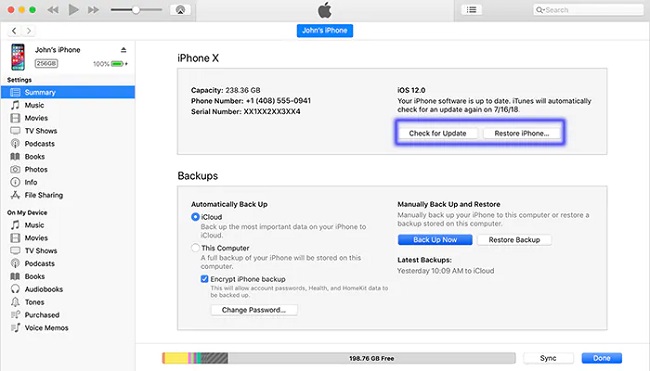Open the list view icon near search

tap(471, 10)
